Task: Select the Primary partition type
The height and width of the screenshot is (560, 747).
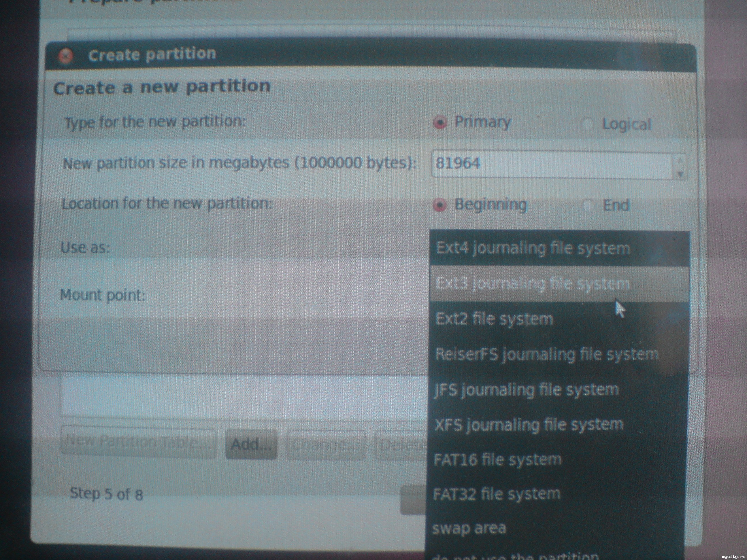Action: pyautogui.click(x=440, y=123)
